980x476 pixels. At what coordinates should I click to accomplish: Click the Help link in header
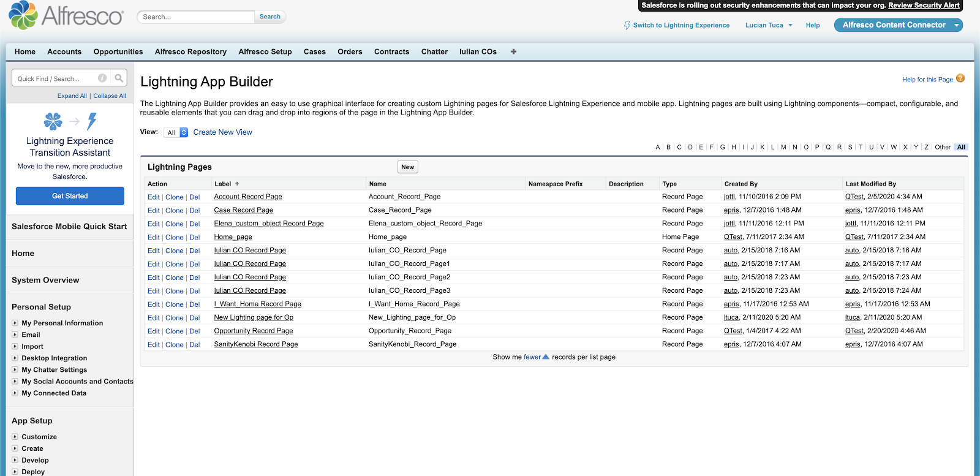(813, 25)
